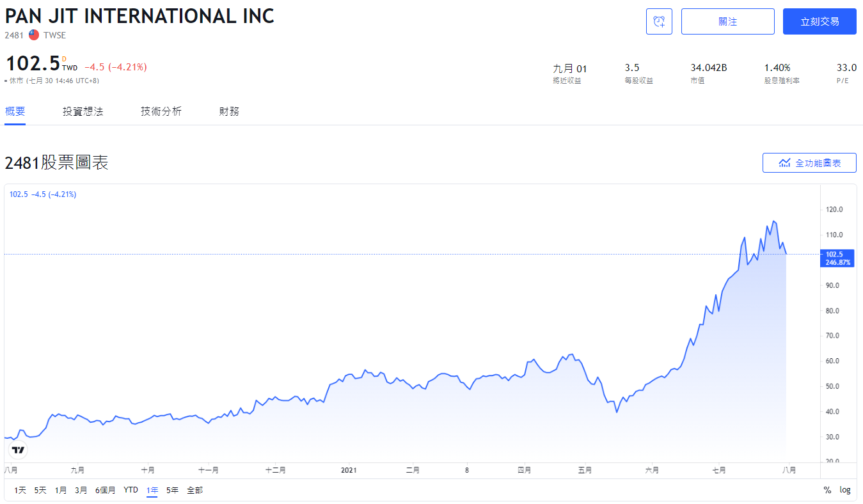Select the 全部 all-time chart range
This screenshot has width=863, height=504.
(195, 490)
